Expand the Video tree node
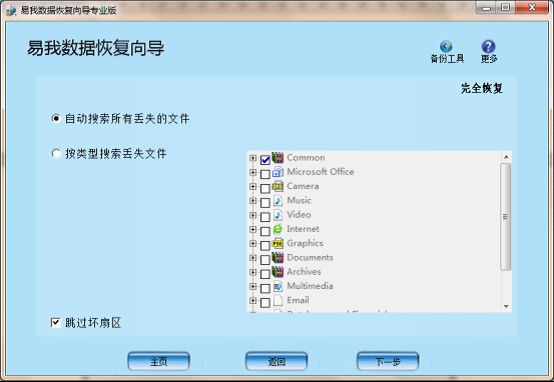 (x=253, y=215)
